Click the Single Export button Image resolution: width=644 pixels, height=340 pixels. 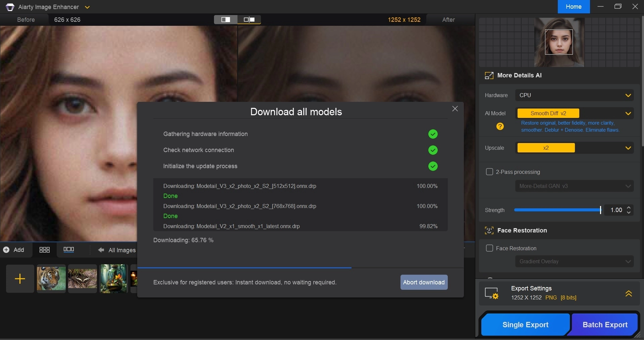[x=525, y=325]
